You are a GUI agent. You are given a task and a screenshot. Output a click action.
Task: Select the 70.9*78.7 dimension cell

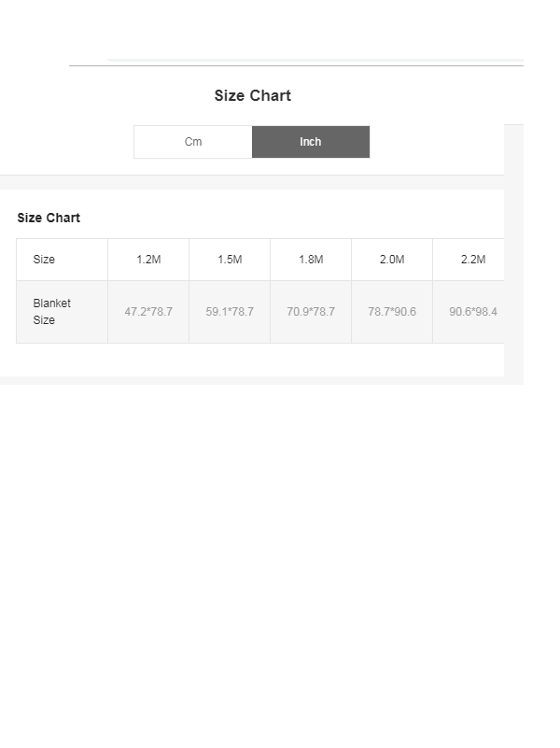311,312
